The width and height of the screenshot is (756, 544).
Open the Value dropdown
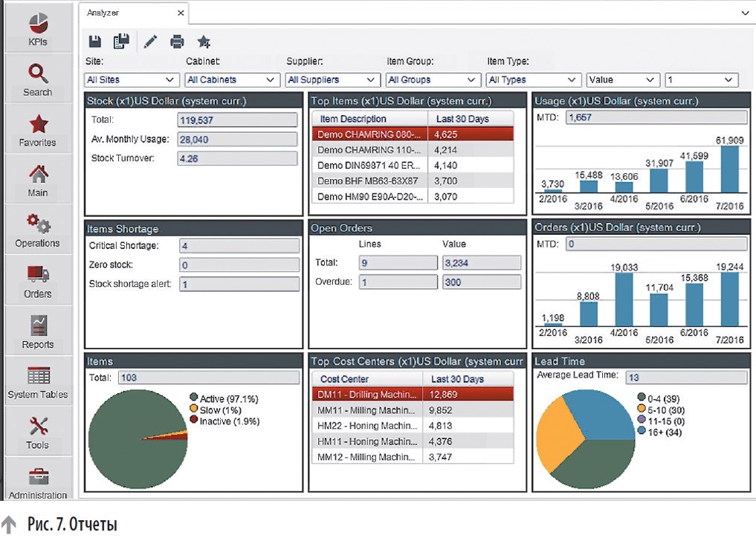point(623,80)
